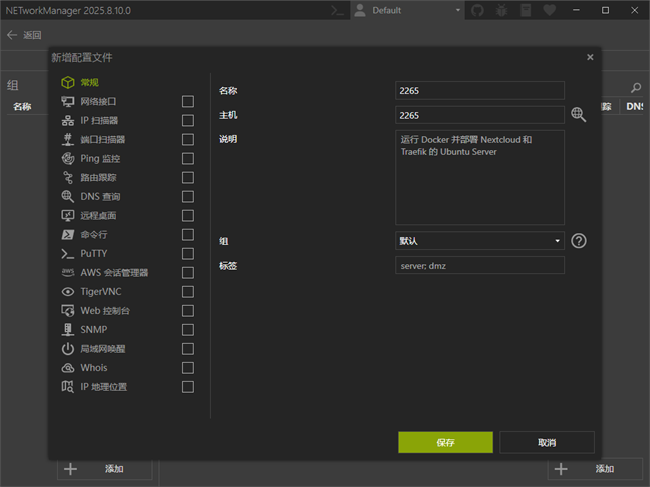Click the DNS resolve icon beside 主机 field
The image size is (650, 487).
click(578, 115)
